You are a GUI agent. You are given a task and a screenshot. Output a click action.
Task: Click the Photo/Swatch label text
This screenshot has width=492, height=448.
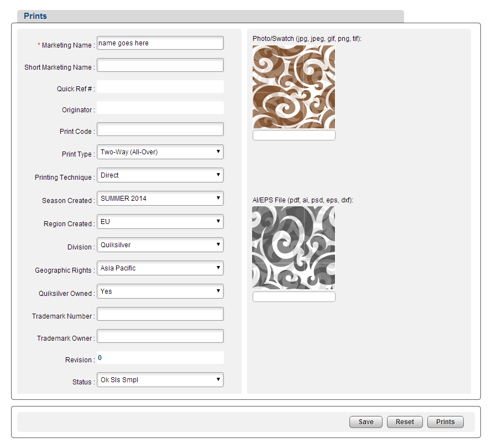pyautogui.click(x=307, y=39)
